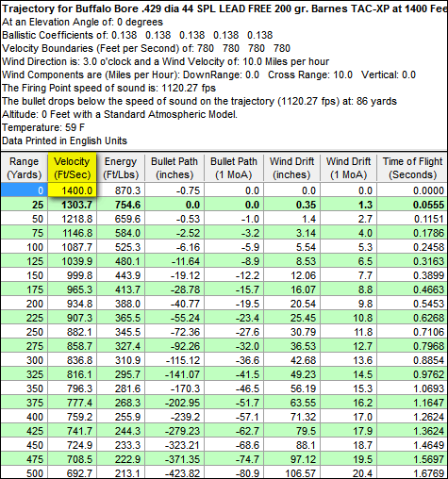Click the Bullet Path (inches) column header
This screenshot has height=479, width=448.
(174, 168)
